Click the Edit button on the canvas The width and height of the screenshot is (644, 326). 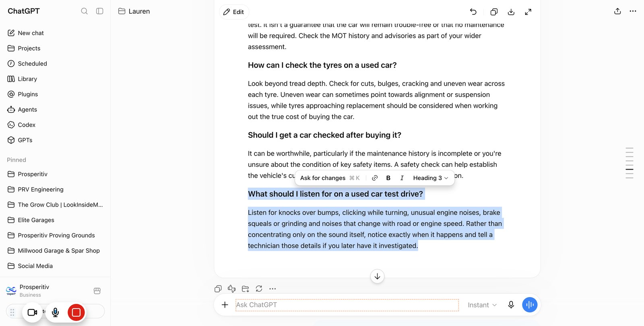tap(234, 12)
